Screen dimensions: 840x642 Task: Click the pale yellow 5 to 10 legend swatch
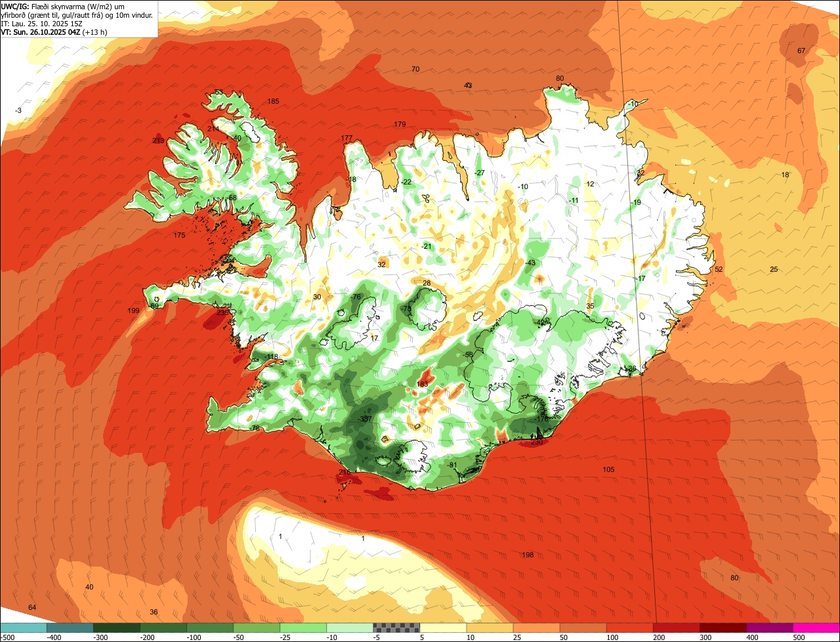[x=443, y=628]
